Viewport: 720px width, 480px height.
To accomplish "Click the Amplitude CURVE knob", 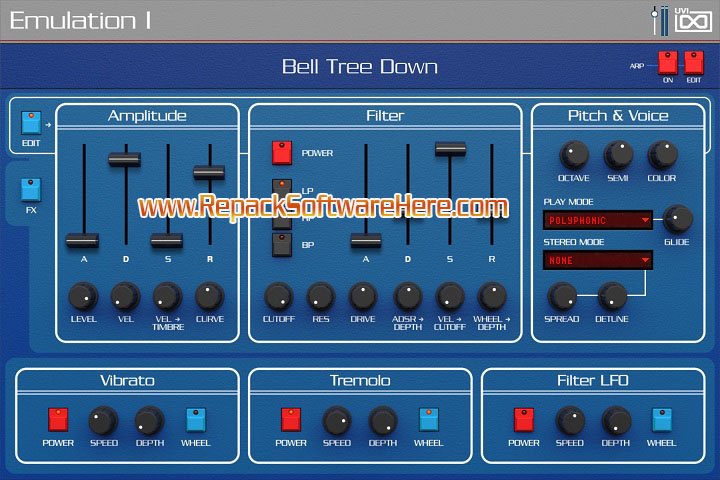I will click(x=210, y=296).
